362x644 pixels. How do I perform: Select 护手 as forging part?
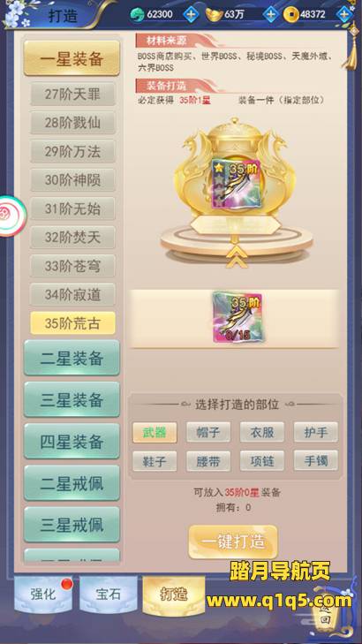316,432
